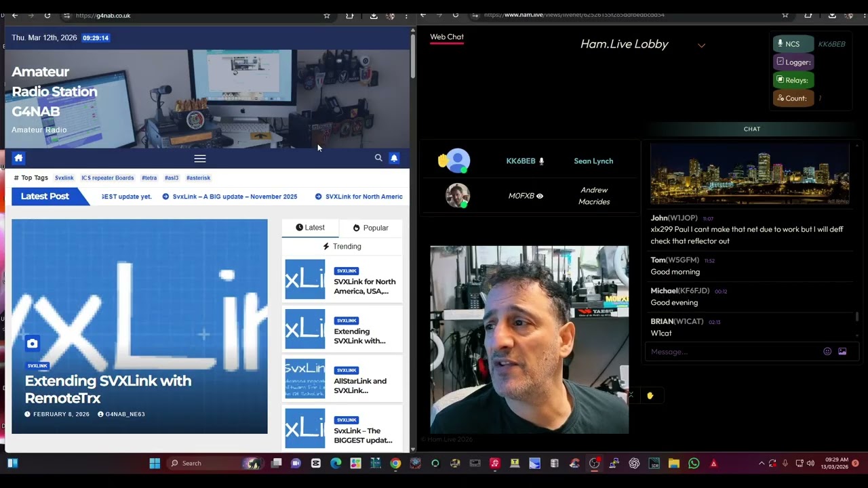The image size is (868, 488).
Task: Click the Message input field in chat
Action: click(732, 351)
